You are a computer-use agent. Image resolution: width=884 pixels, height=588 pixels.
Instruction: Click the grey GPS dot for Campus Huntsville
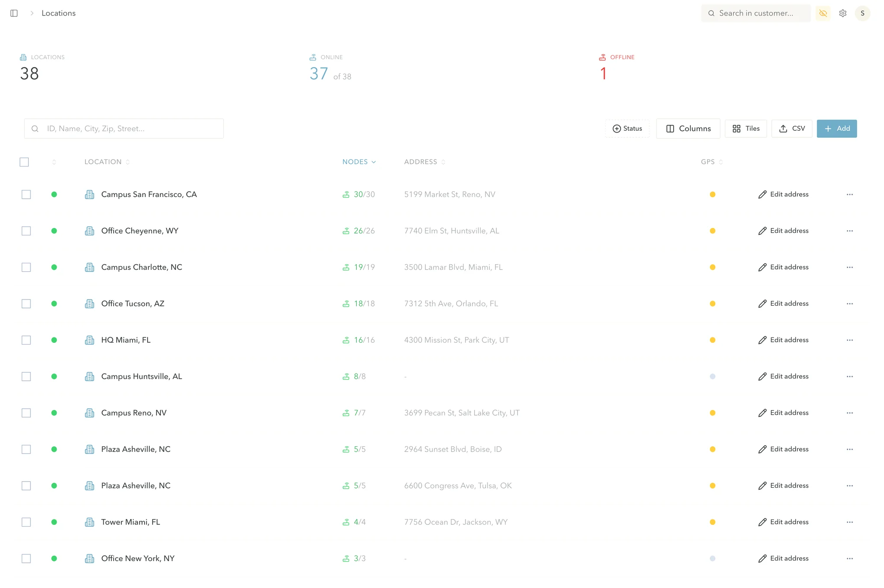[713, 376]
